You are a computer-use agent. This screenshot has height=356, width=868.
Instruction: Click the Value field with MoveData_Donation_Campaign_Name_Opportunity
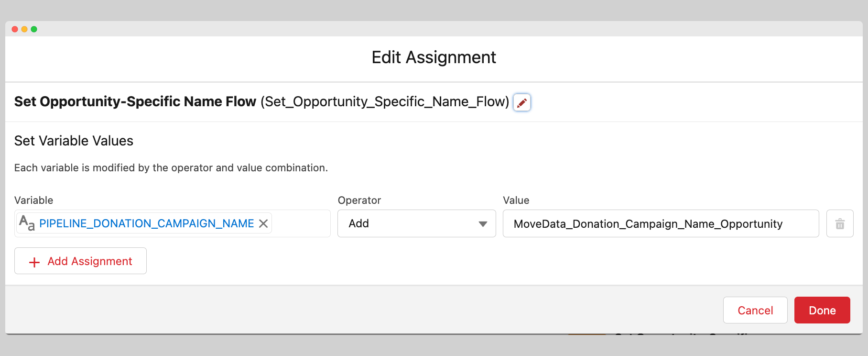click(x=660, y=223)
